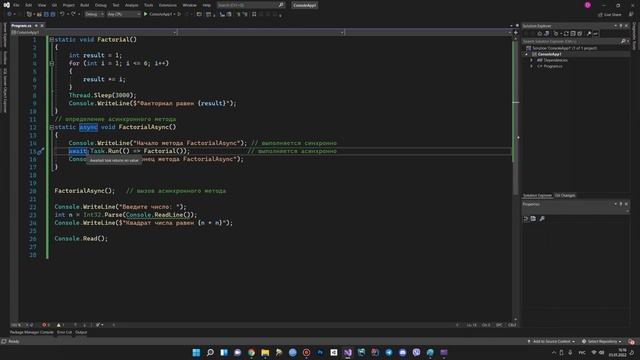Click the Windows Start button
The width and height of the screenshot is (640, 360).
click(196, 352)
